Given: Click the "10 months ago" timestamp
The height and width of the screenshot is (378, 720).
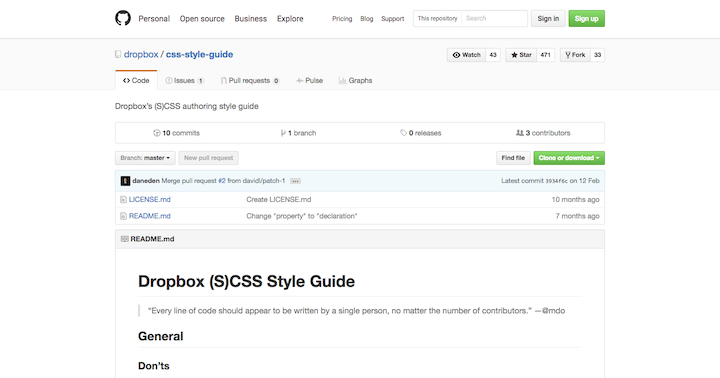Looking at the screenshot, I should pos(575,199).
